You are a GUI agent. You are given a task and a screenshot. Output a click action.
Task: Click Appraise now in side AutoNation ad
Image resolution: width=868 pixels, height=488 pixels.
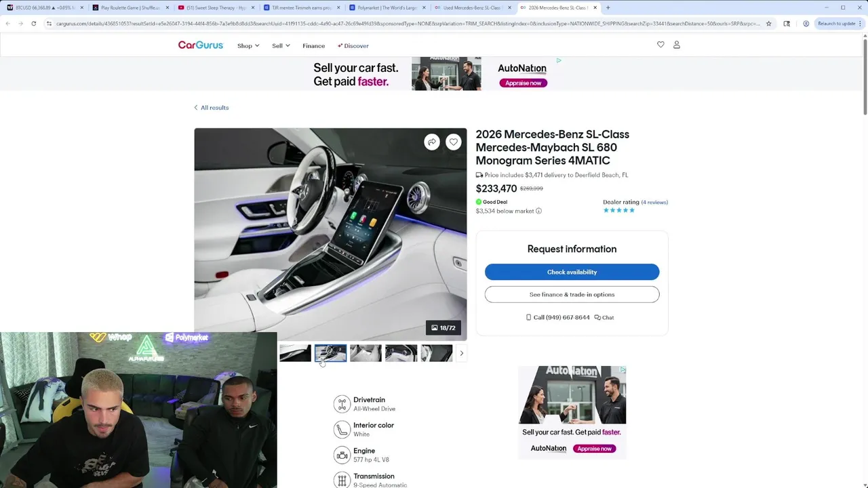(594, 449)
